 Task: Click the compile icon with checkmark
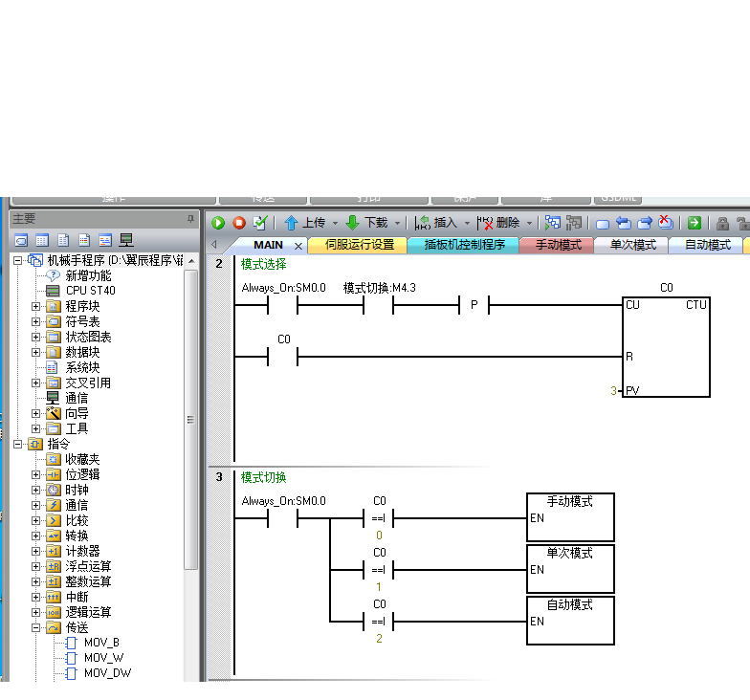click(260, 223)
